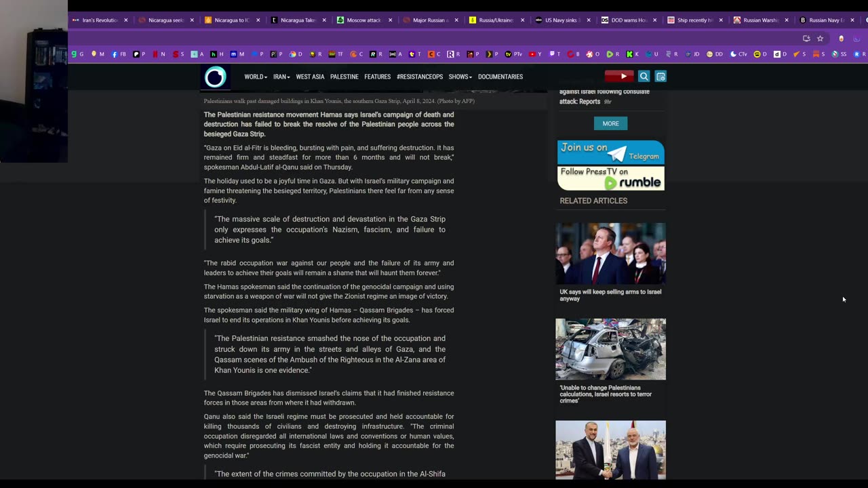Open the PTv bookmark
Image resolution: width=868 pixels, height=488 pixels.
pyautogui.click(x=513, y=54)
